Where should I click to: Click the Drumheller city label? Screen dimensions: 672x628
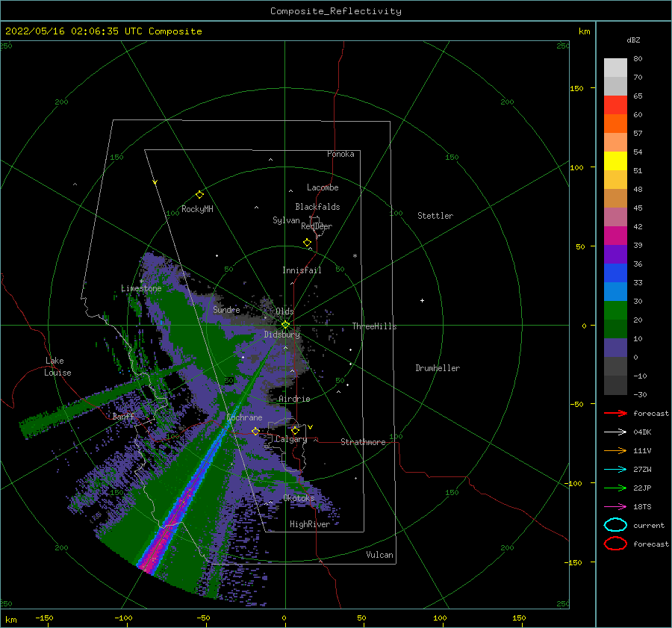coord(438,368)
